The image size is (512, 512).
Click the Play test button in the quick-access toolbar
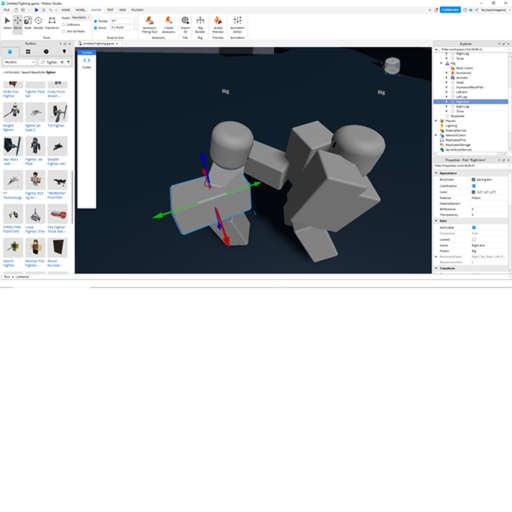tap(37, 10)
